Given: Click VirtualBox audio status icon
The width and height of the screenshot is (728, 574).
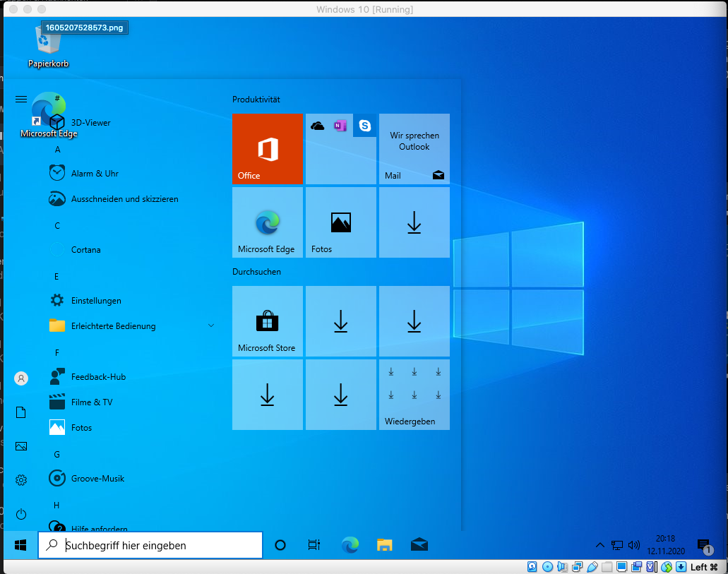Looking at the screenshot, I should pos(562,567).
